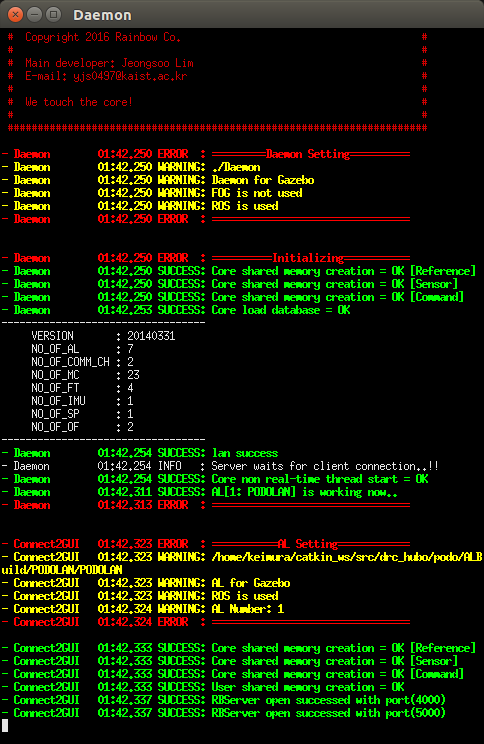Minimize the Daemon window
484x744 pixels.
pos(35,15)
